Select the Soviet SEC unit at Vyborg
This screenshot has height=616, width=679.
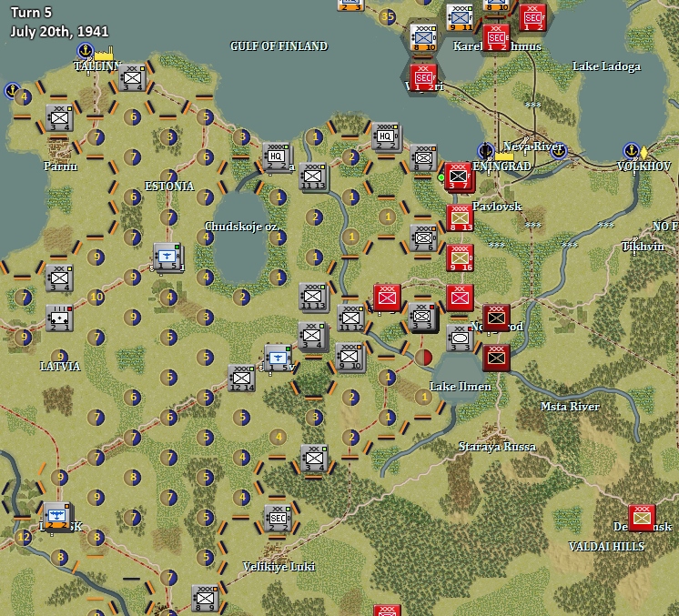tap(423, 78)
